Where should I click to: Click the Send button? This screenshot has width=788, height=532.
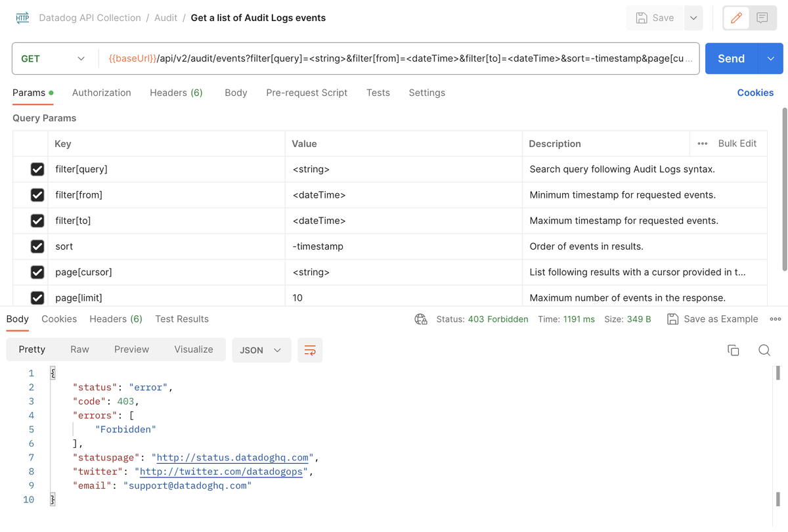pos(731,58)
